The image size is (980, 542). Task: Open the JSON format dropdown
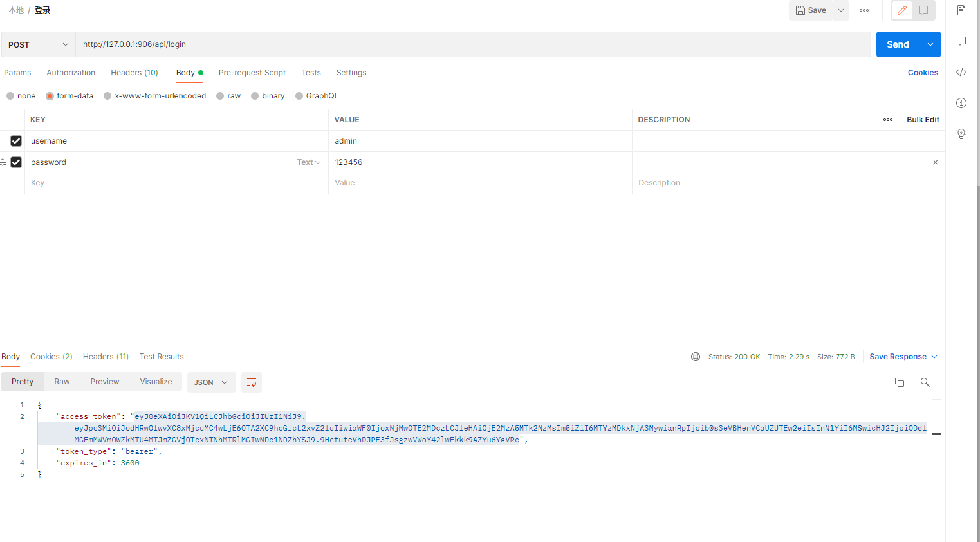[211, 382]
